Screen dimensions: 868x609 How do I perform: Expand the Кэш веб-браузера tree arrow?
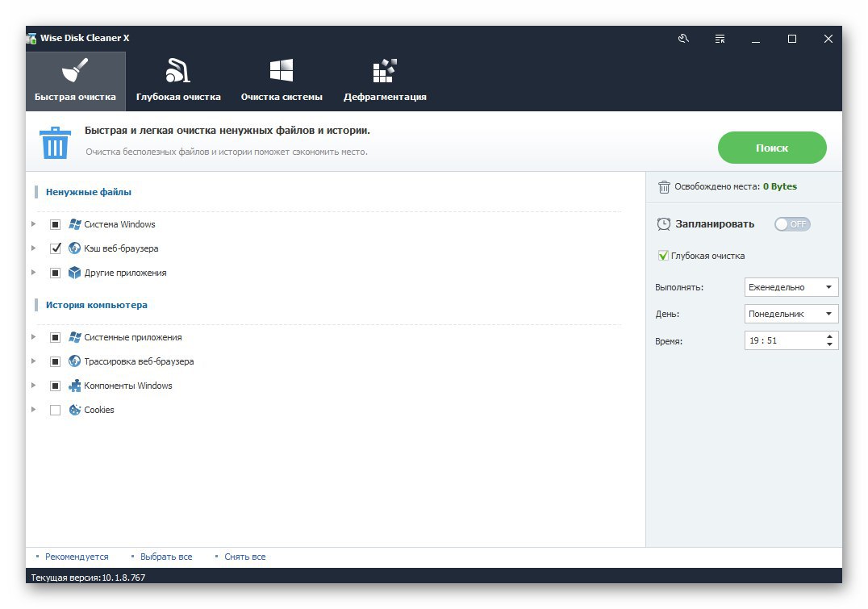click(x=34, y=248)
